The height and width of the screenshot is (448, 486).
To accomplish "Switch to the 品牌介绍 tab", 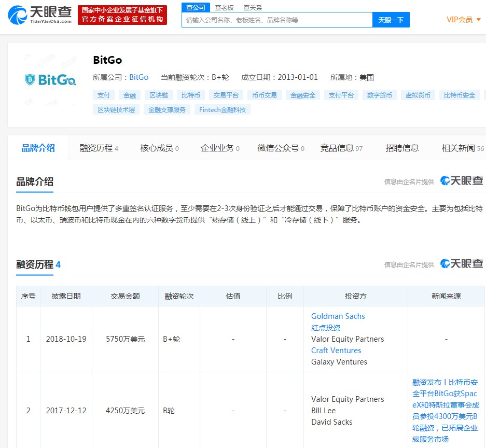I will (x=38, y=148).
